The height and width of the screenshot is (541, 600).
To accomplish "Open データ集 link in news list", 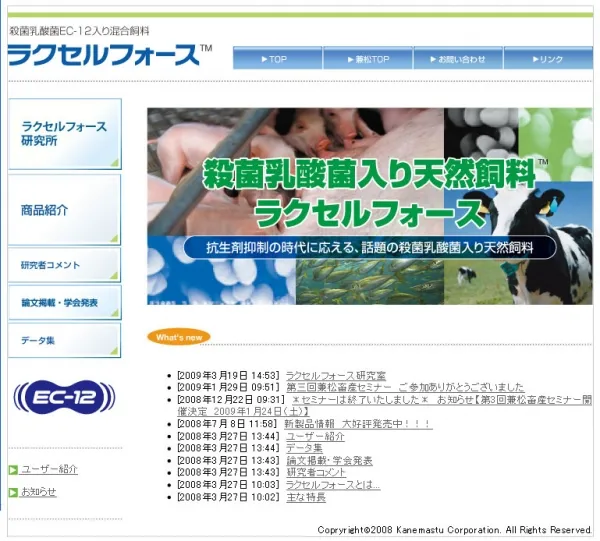I will tap(304, 448).
